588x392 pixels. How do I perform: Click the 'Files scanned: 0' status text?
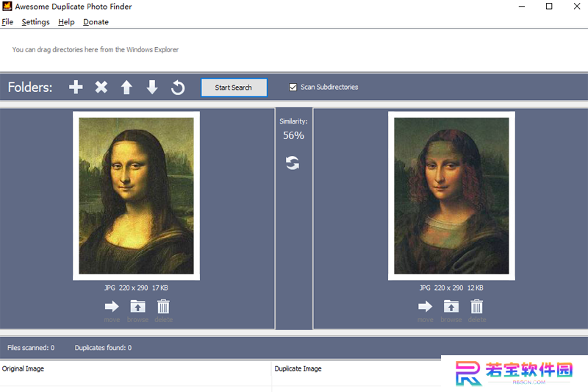(31, 348)
